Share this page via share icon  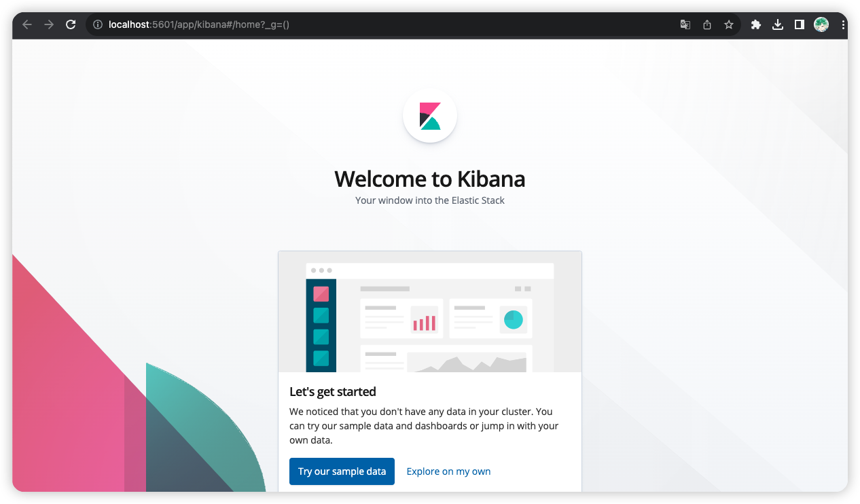point(707,24)
